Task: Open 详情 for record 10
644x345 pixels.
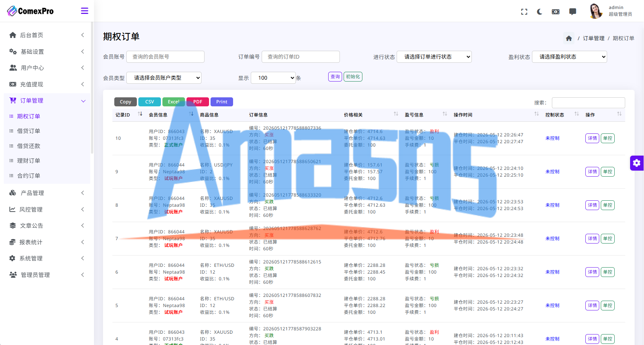Action: pos(592,138)
